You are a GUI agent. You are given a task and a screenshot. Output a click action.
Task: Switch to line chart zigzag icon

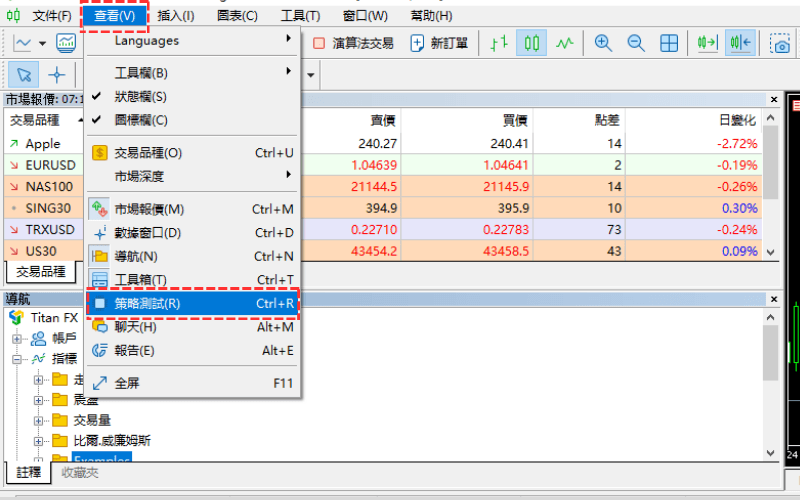coord(565,43)
